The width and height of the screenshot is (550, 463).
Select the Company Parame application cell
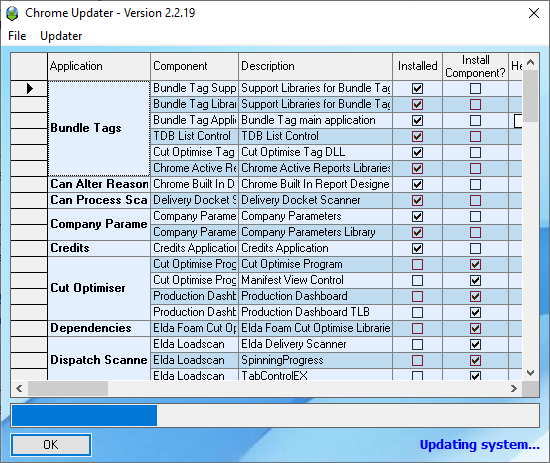click(x=99, y=224)
